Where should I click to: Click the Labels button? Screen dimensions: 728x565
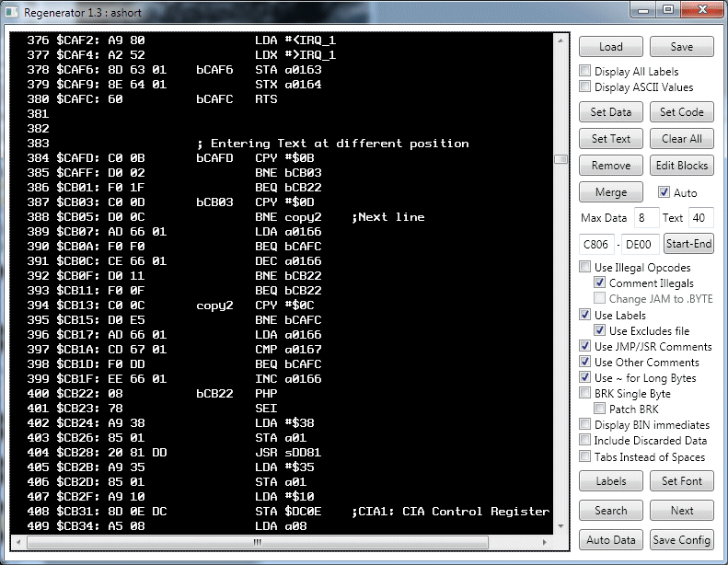pos(610,481)
